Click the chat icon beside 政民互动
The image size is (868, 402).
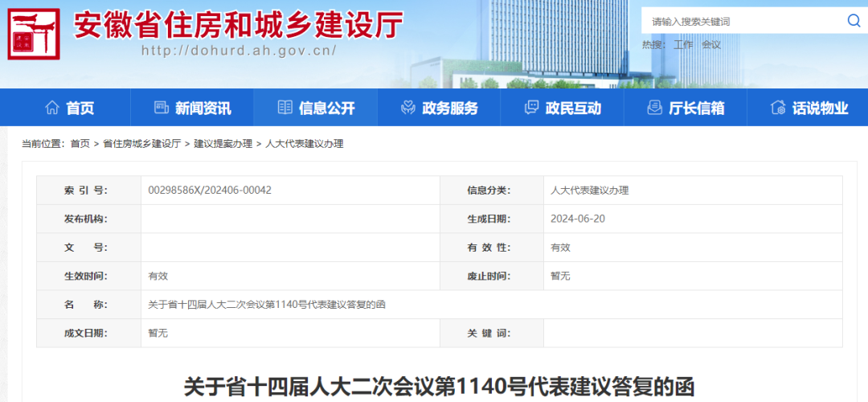pyautogui.click(x=531, y=108)
